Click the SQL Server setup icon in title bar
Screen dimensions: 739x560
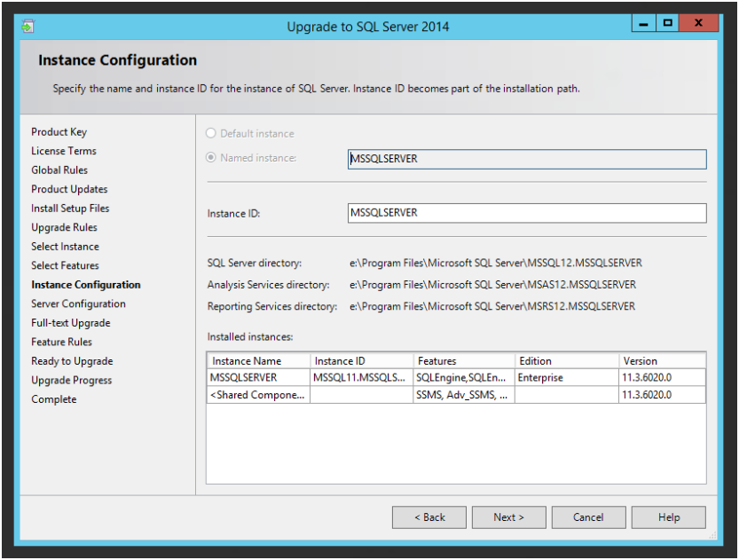(28, 26)
